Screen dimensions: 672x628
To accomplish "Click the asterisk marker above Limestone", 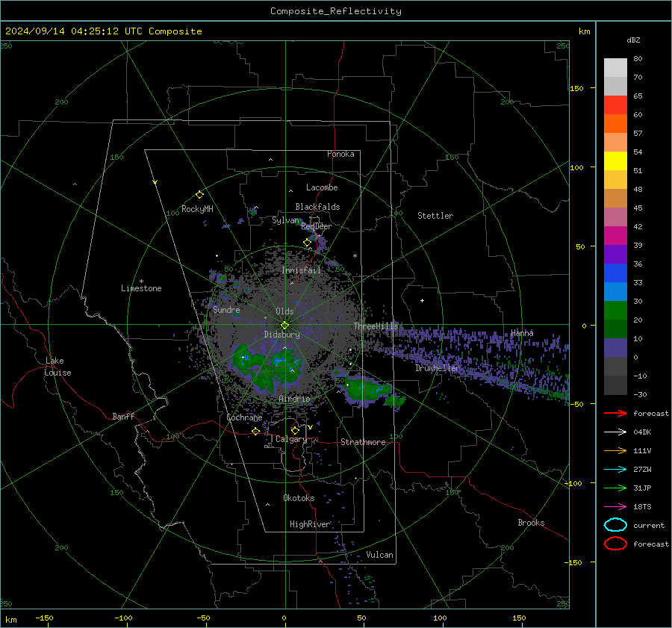I will click(x=141, y=282).
